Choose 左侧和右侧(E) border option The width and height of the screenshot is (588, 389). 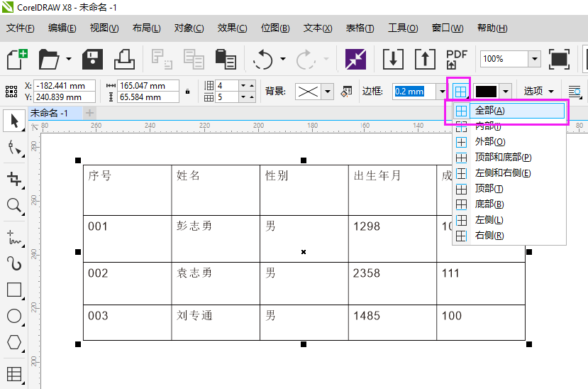pos(509,173)
